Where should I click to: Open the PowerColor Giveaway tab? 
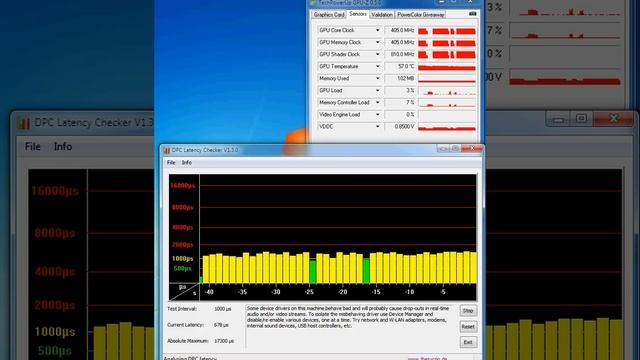420,15
